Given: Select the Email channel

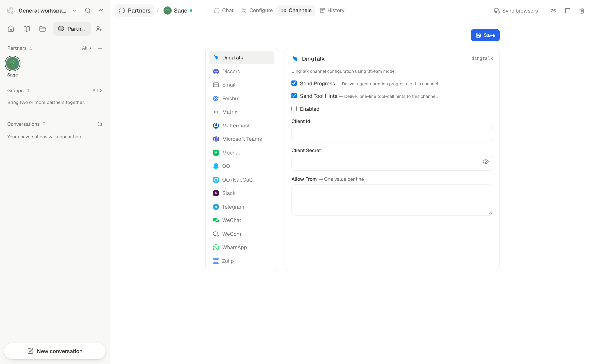Looking at the screenshot, I should tap(241, 85).
